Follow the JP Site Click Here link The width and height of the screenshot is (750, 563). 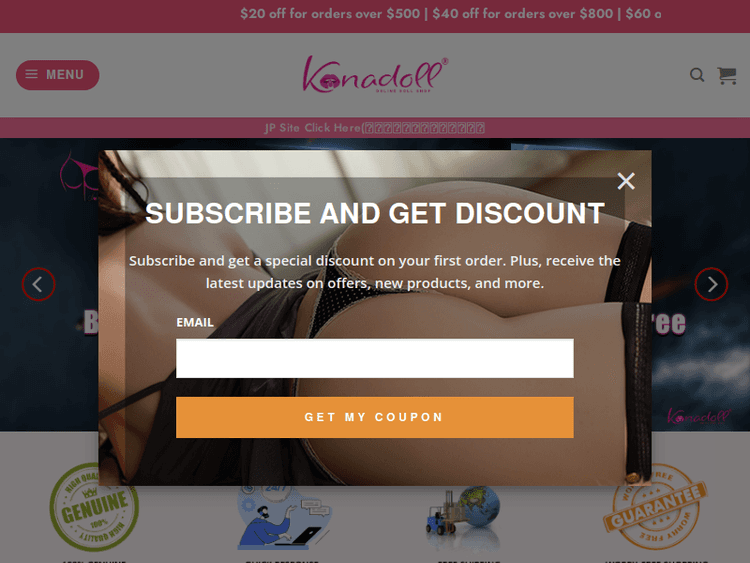tap(375, 128)
